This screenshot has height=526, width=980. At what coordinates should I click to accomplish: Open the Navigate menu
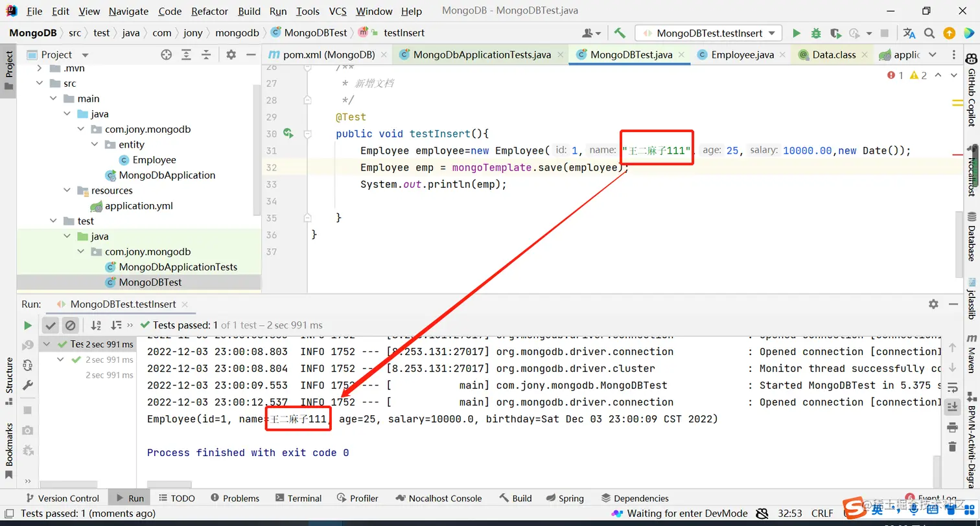coord(128,11)
